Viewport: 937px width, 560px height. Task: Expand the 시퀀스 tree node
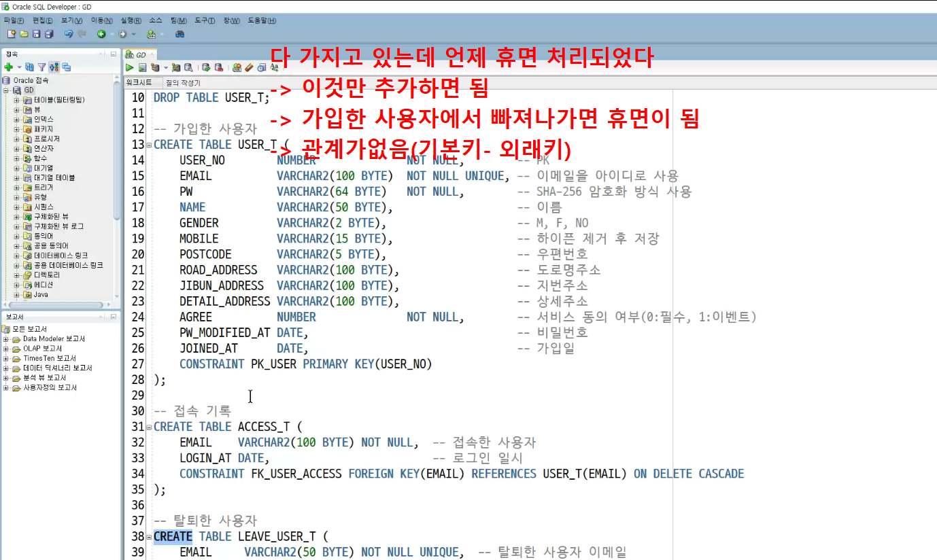17,207
